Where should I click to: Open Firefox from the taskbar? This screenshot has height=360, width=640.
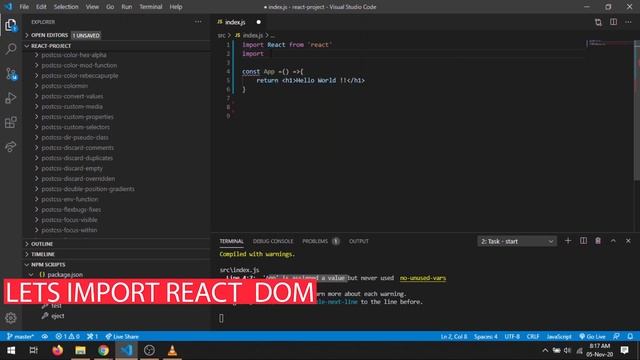(58, 350)
